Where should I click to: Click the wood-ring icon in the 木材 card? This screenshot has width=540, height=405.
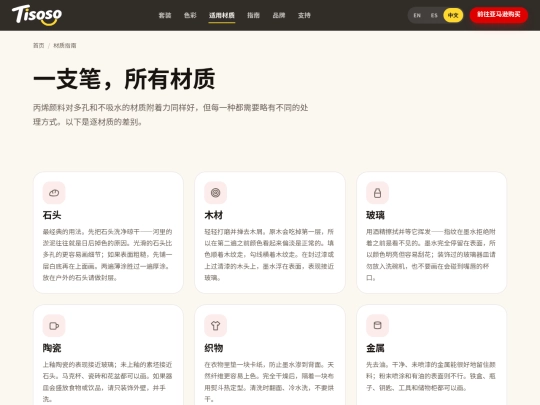tap(216, 193)
